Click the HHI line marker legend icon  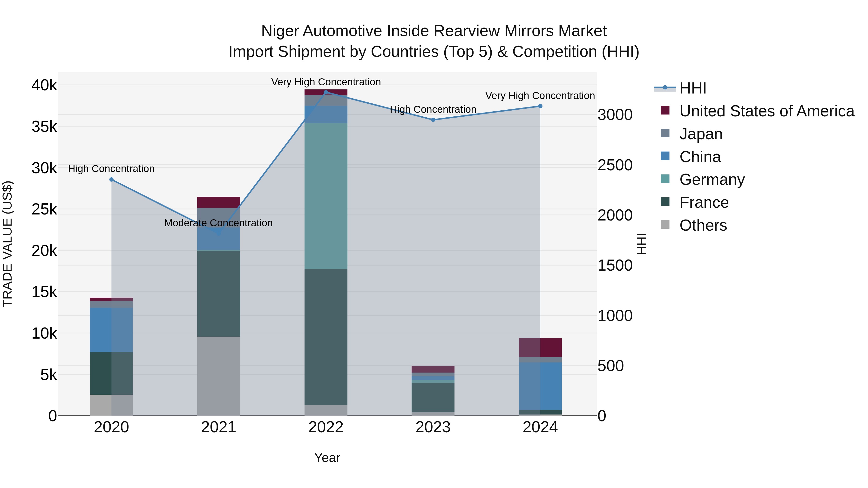pyautogui.click(x=665, y=87)
